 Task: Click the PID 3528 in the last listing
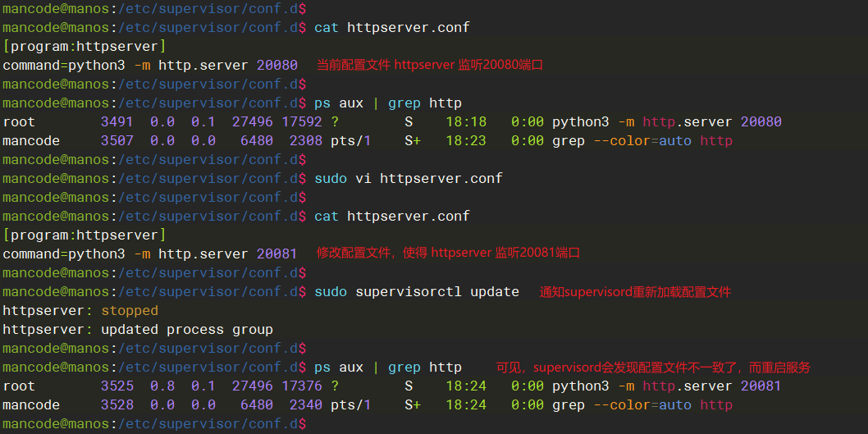116,404
